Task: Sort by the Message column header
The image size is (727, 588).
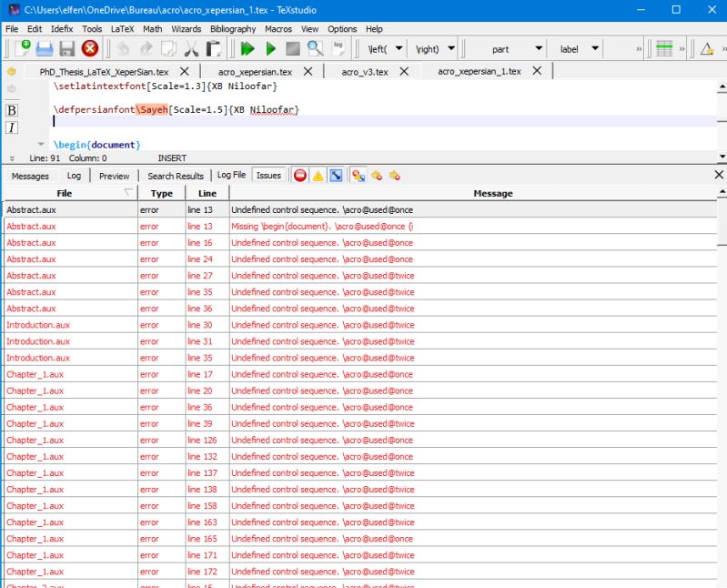Action: (x=493, y=193)
